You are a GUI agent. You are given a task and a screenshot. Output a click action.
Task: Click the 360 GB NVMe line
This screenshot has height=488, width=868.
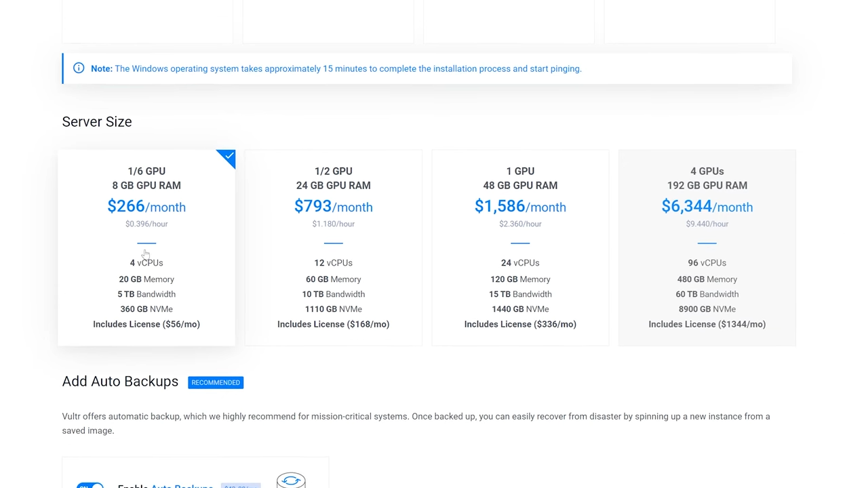146,309
